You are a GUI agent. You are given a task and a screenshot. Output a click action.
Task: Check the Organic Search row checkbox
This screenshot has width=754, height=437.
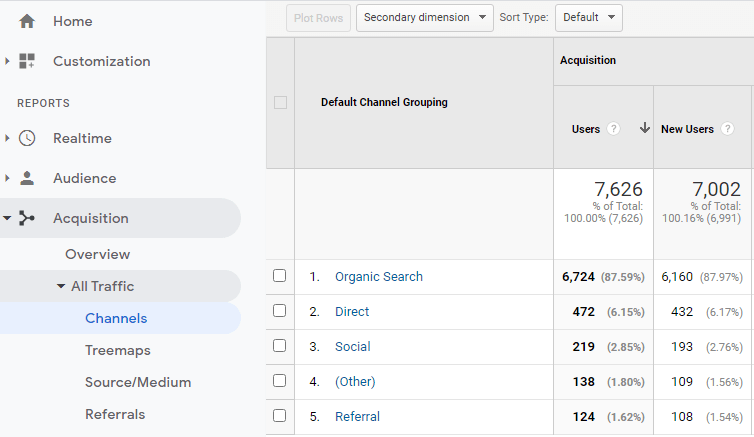280,276
